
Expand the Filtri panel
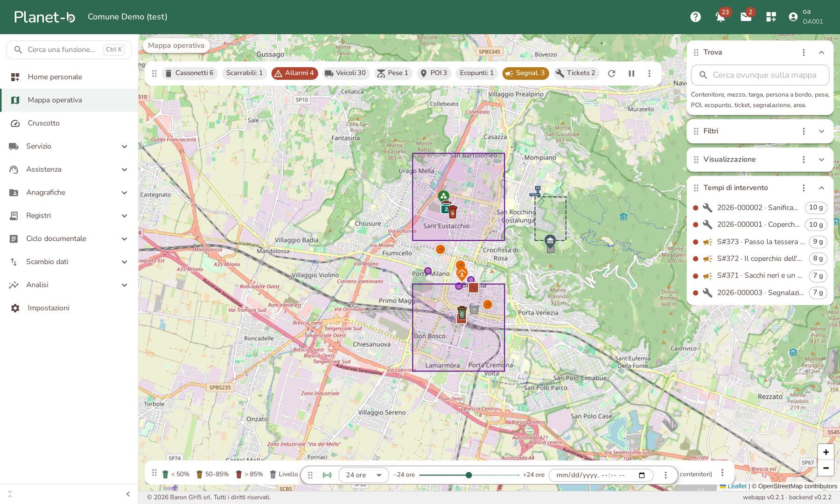point(821,131)
